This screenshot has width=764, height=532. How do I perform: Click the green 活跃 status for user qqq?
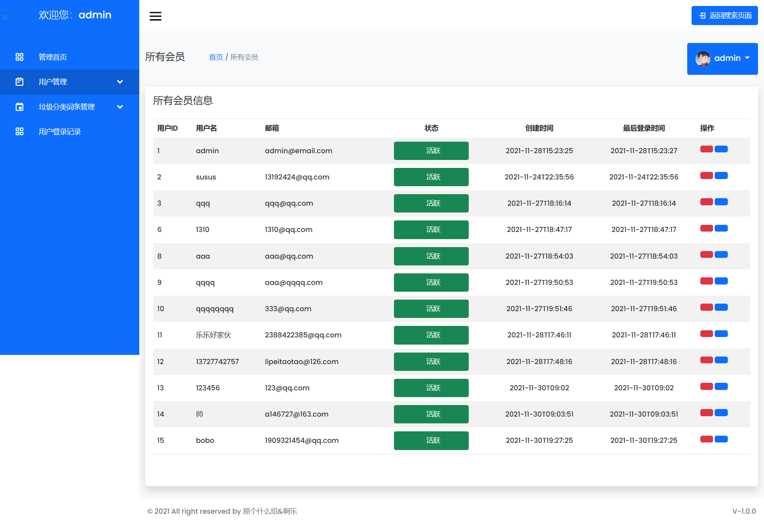431,203
